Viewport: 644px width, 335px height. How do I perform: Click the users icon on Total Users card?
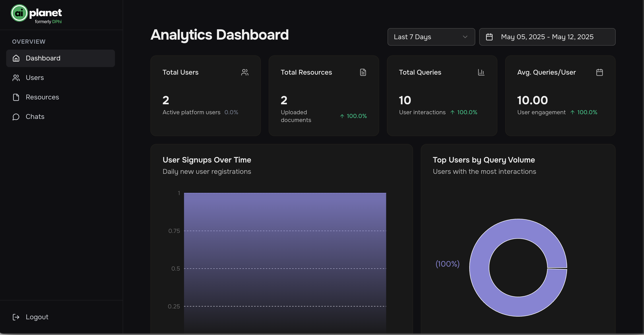coord(245,72)
